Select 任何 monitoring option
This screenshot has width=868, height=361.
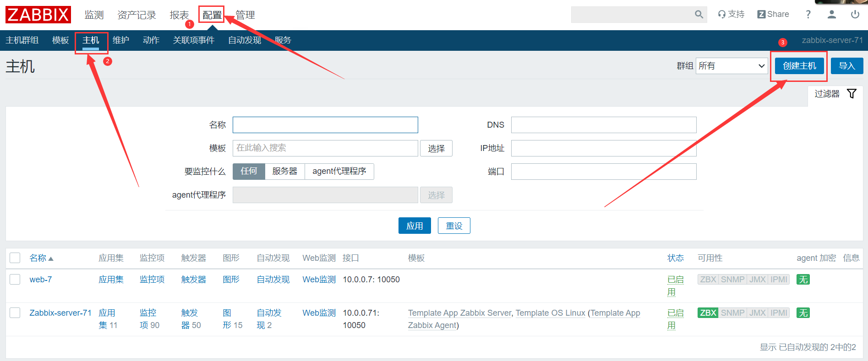coord(249,171)
